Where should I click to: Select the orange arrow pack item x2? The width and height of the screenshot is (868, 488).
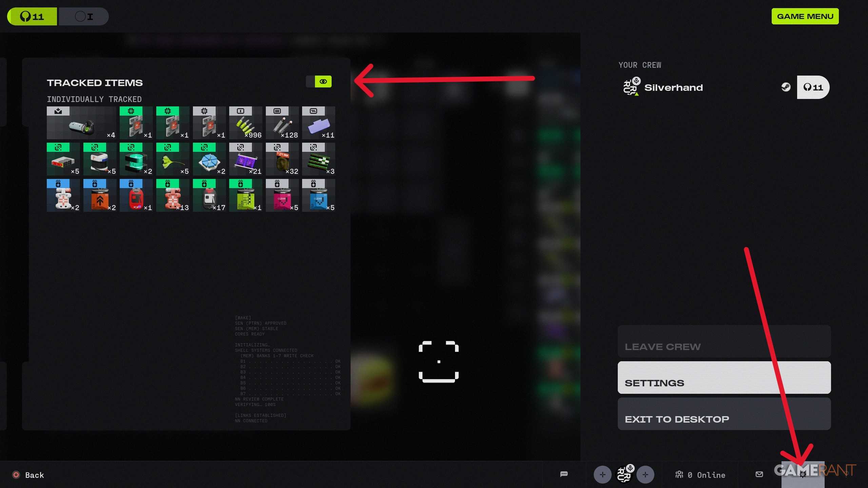point(100,195)
